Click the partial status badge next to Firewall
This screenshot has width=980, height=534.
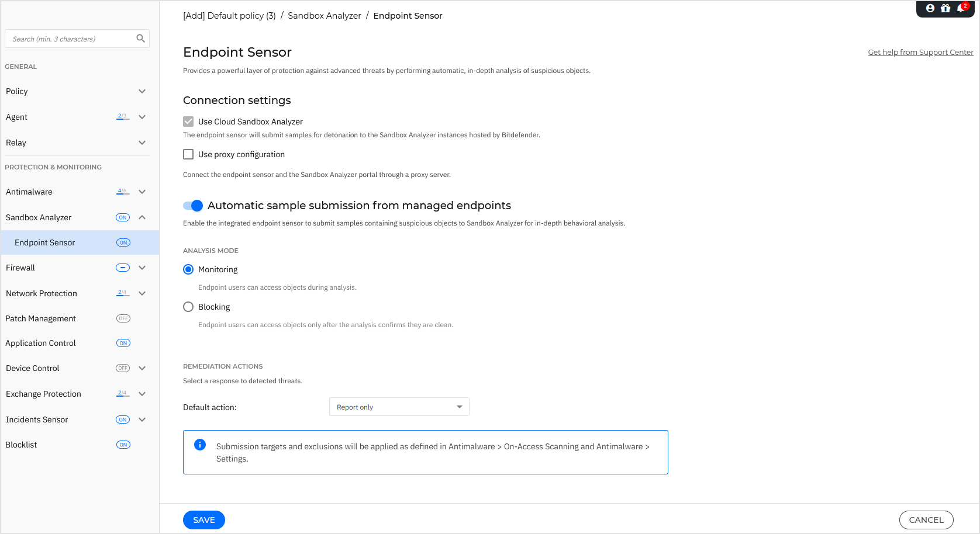(123, 267)
